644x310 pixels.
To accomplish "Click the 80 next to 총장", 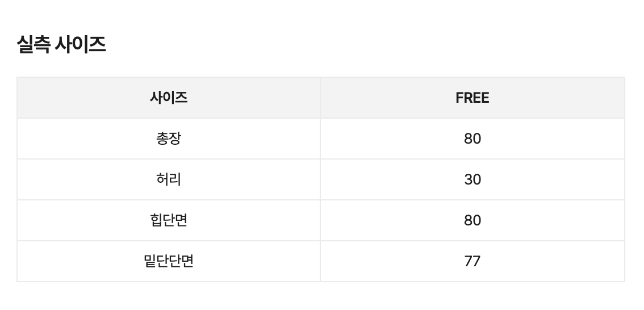I will (x=472, y=139).
